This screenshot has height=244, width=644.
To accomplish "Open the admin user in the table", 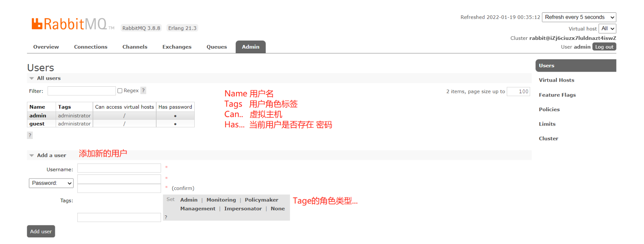I will (x=38, y=116).
